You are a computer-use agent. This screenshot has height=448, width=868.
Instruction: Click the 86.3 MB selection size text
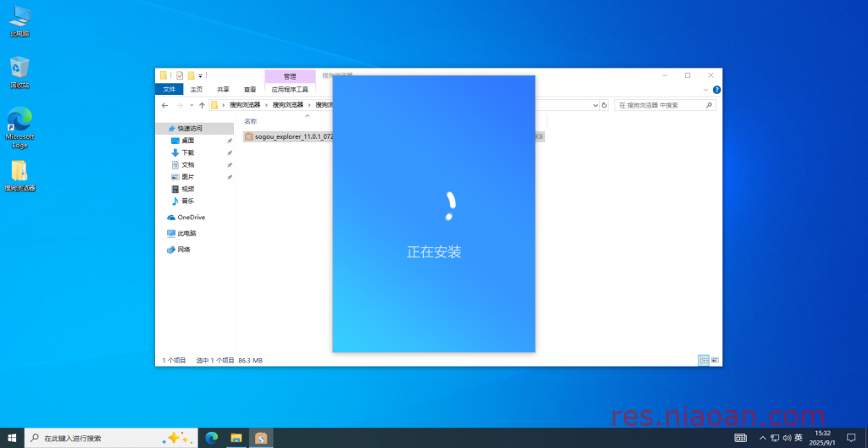(x=250, y=360)
